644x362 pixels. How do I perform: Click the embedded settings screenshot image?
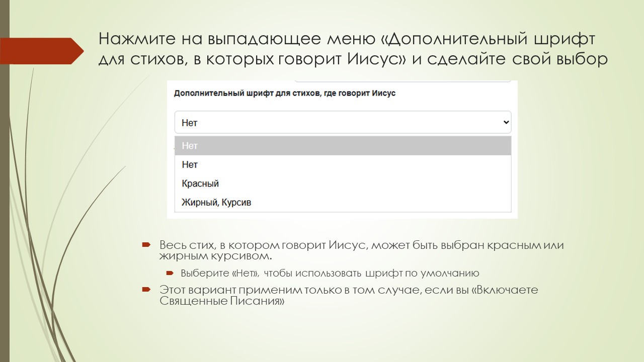tap(342, 148)
